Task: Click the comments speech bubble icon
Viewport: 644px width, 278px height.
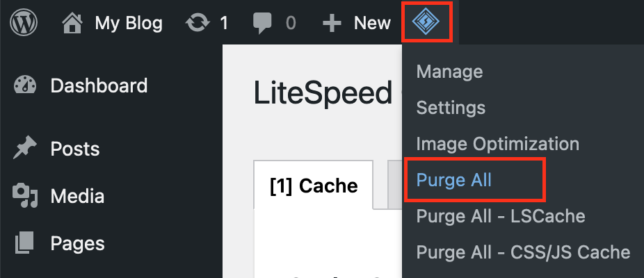Action: (263, 24)
